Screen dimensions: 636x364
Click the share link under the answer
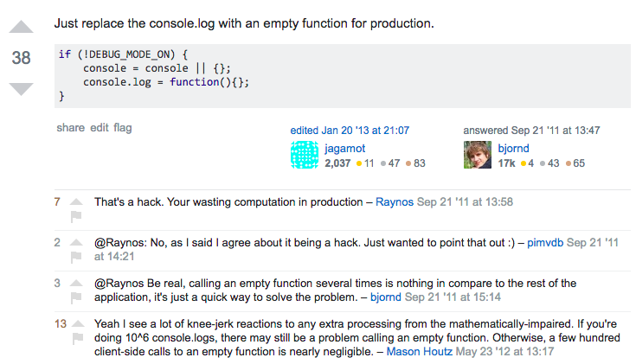pyautogui.click(x=71, y=128)
